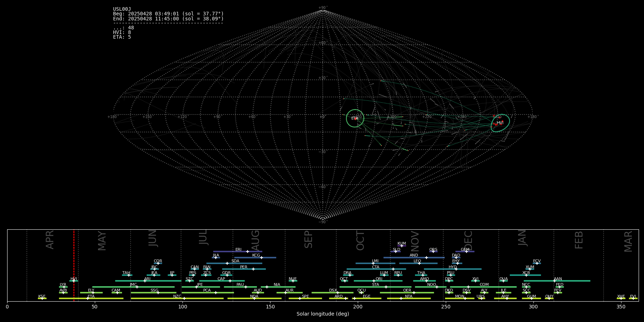Viewport: 644px width, 322px height.
Task: Click the SDA shower label
Action: pos(235,261)
